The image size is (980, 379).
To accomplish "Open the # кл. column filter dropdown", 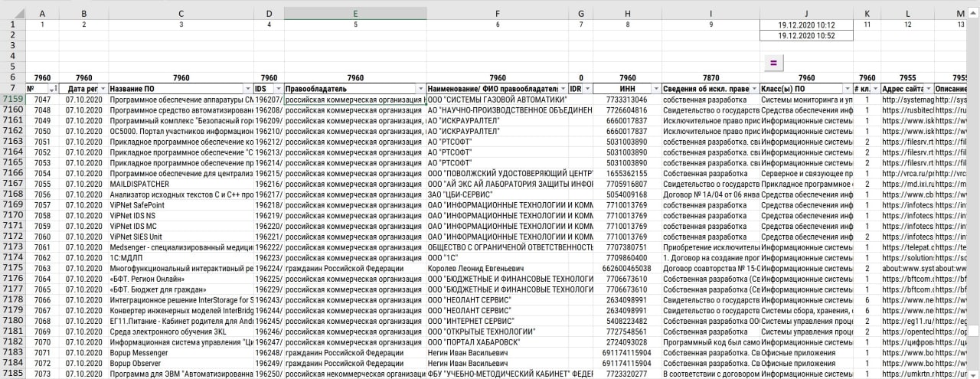I will coord(874,89).
